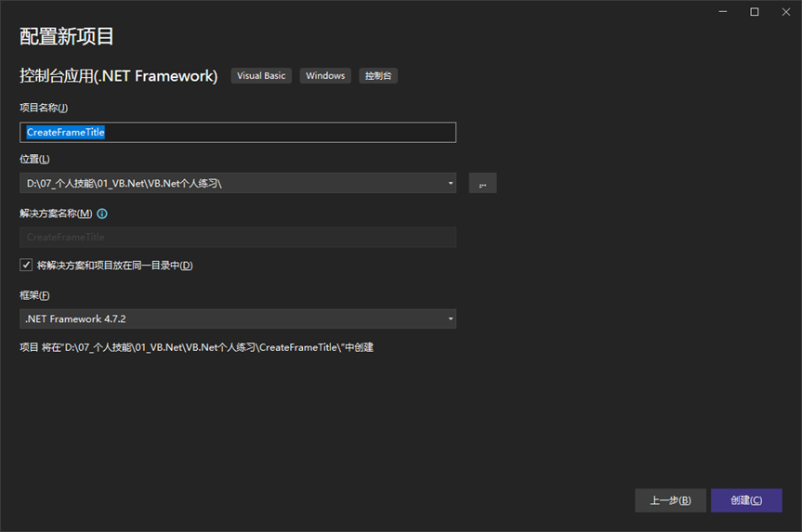Viewport: 802px width, 532px height.
Task: Click the 控制台应用(.NET Framework) title text
Action: pyautogui.click(x=119, y=75)
